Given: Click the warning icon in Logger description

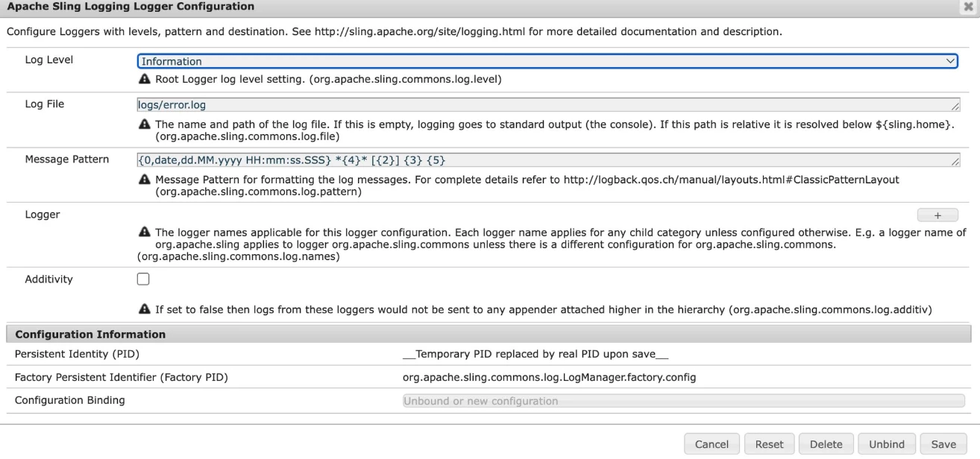Looking at the screenshot, I should (x=145, y=233).
